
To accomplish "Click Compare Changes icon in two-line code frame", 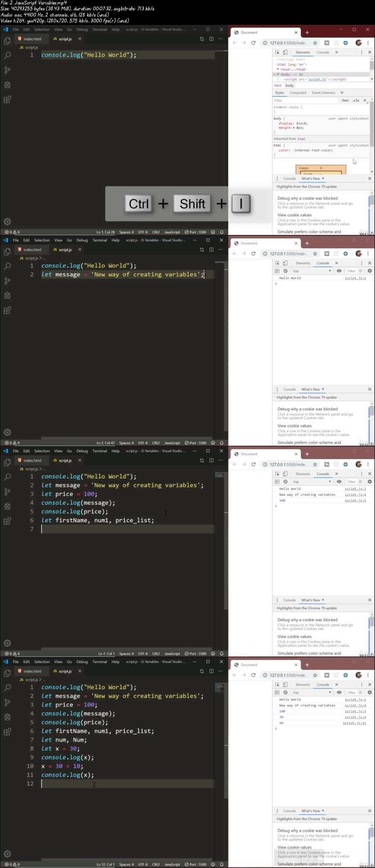I will pyautogui.click(x=202, y=250).
